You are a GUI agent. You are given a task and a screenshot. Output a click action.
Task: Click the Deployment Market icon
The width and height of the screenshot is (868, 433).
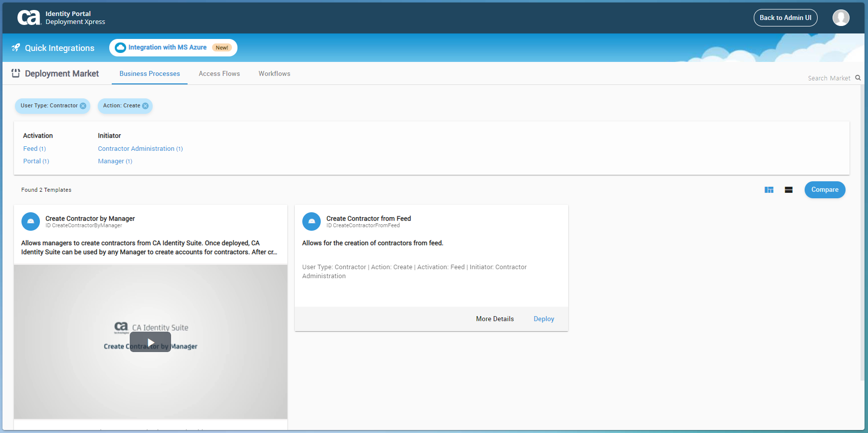pos(16,73)
